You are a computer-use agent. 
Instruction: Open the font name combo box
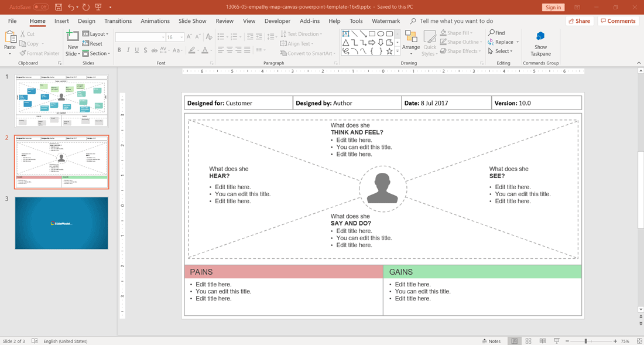click(140, 37)
